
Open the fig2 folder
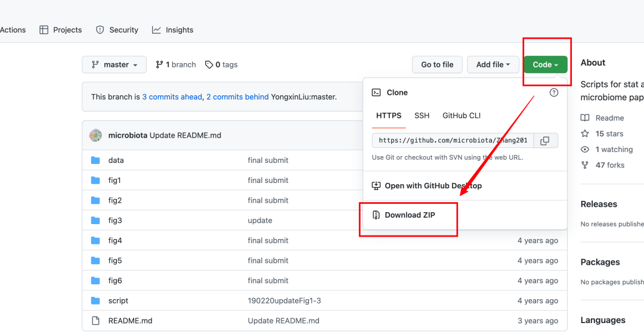tap(115, 200)
